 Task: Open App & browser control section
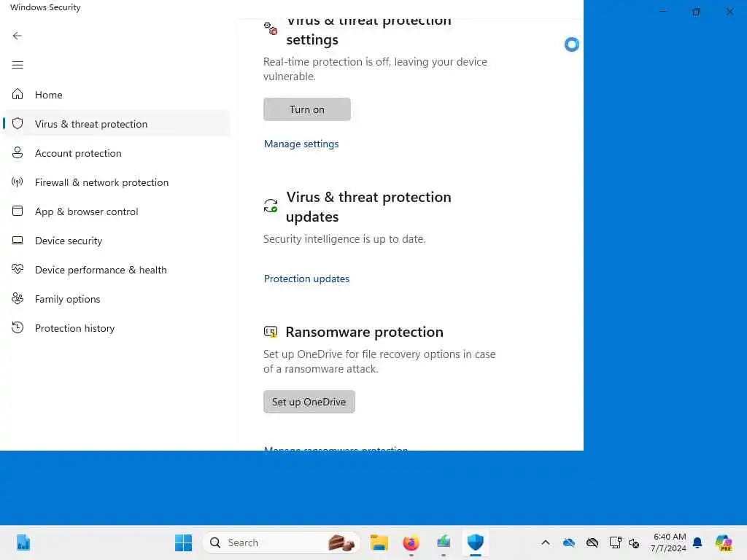coord(117,211)
